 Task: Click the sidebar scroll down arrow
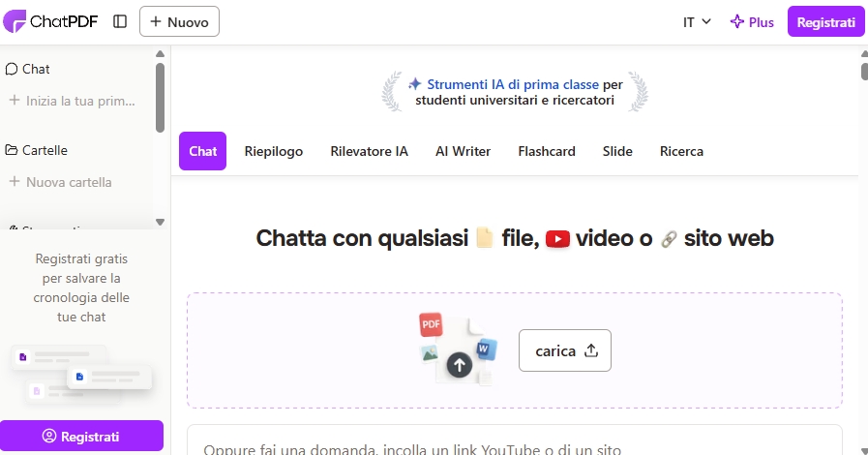(160, 222)
